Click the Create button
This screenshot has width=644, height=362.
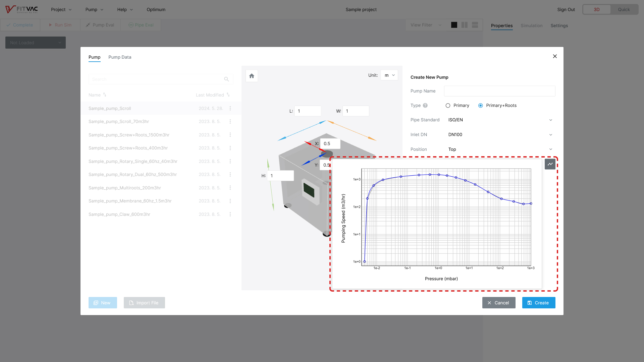[539, 303]
